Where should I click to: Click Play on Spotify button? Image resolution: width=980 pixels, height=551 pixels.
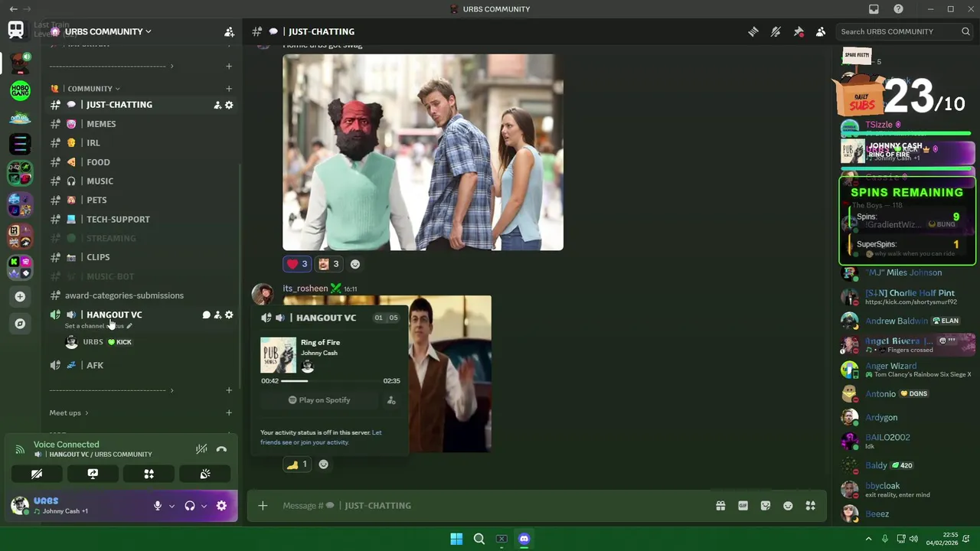(319, 400)
